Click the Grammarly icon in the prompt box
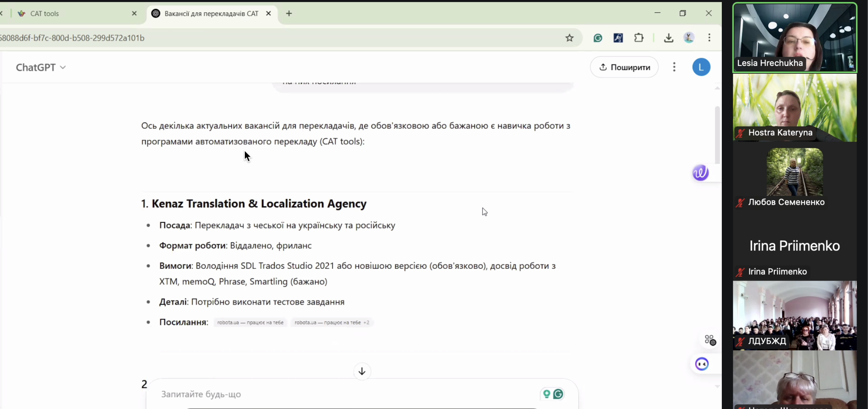Screen dimensions: 868x409 558,394
